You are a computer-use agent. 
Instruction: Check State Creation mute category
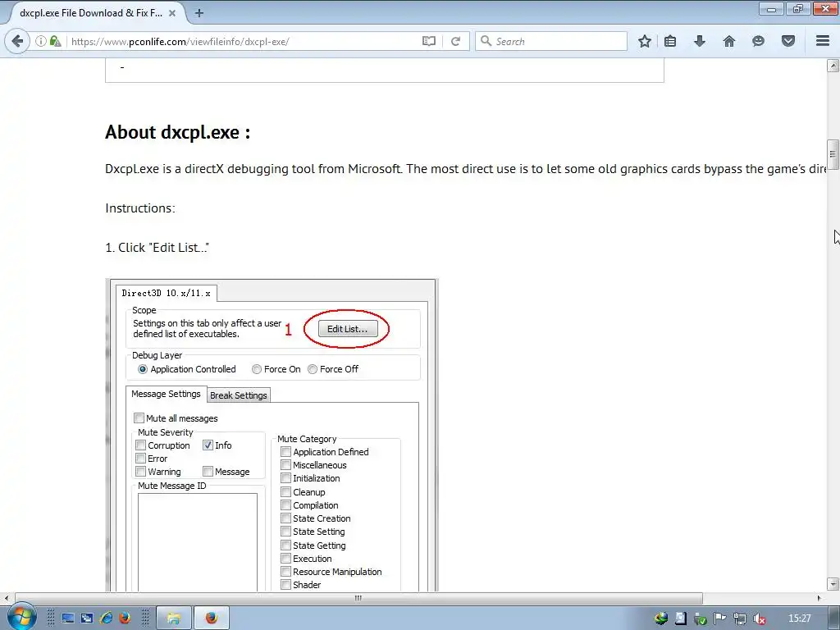[286, 518]
